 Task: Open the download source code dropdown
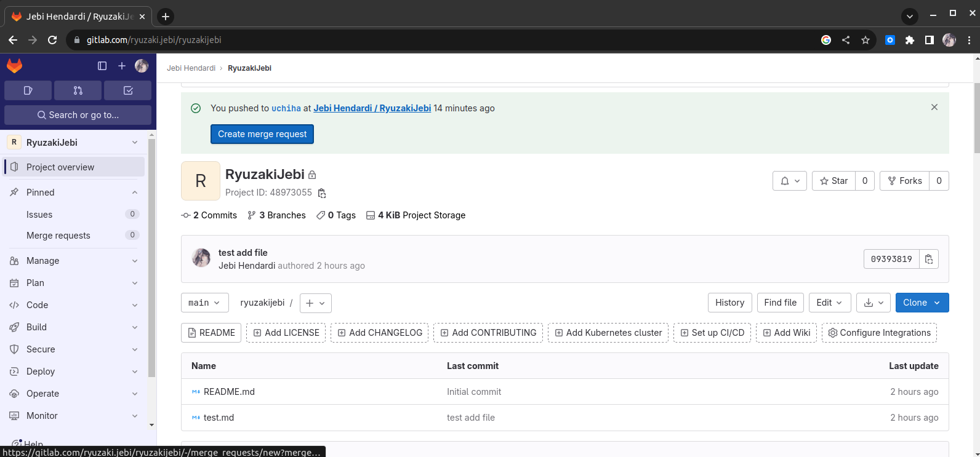tap(874, 303)
